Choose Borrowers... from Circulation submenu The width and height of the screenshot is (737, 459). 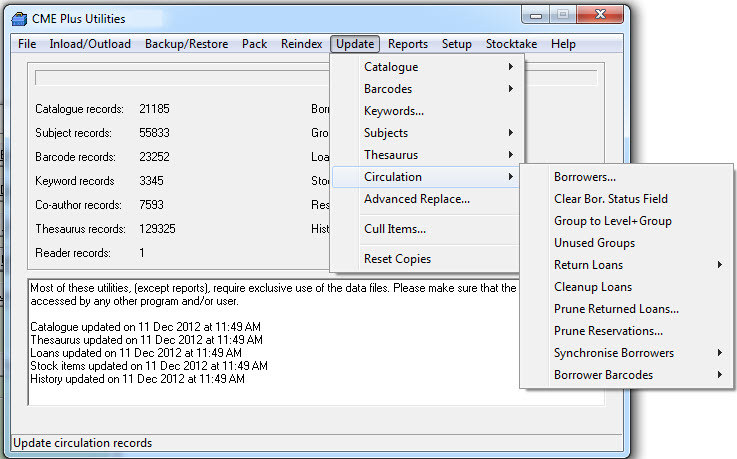pos(627,177)
